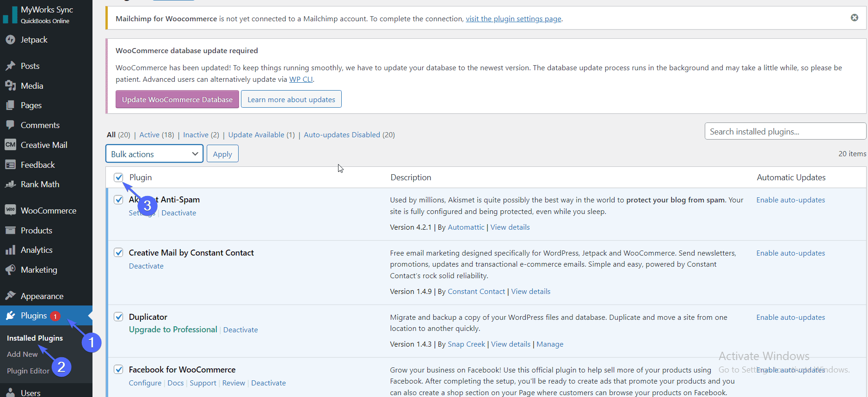Open Installed Plugins submenu item

(x=35, y=338)
